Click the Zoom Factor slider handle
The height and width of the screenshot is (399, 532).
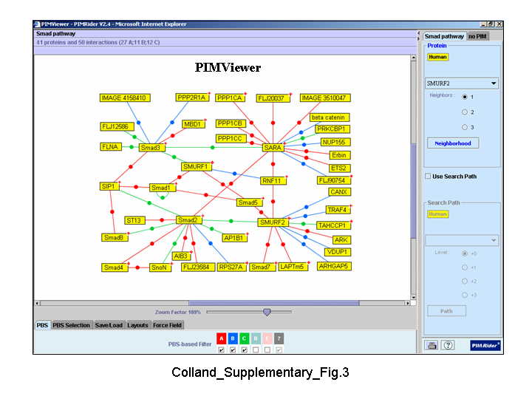(267, 313)
